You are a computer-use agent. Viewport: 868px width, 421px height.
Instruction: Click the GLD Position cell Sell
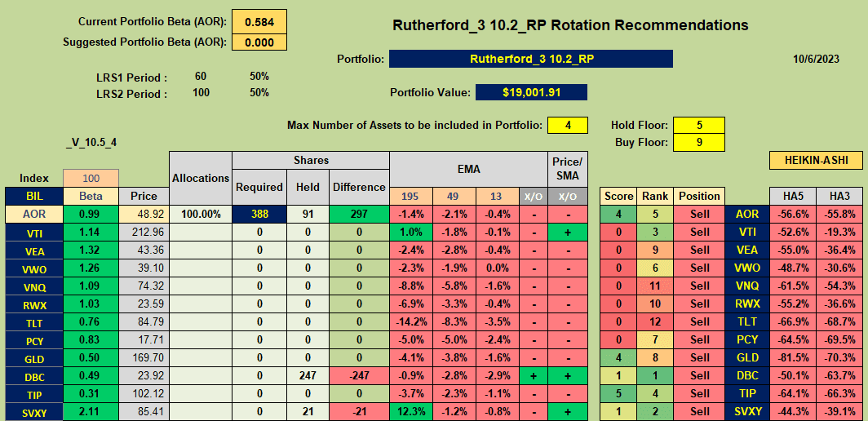coord(699,357)
